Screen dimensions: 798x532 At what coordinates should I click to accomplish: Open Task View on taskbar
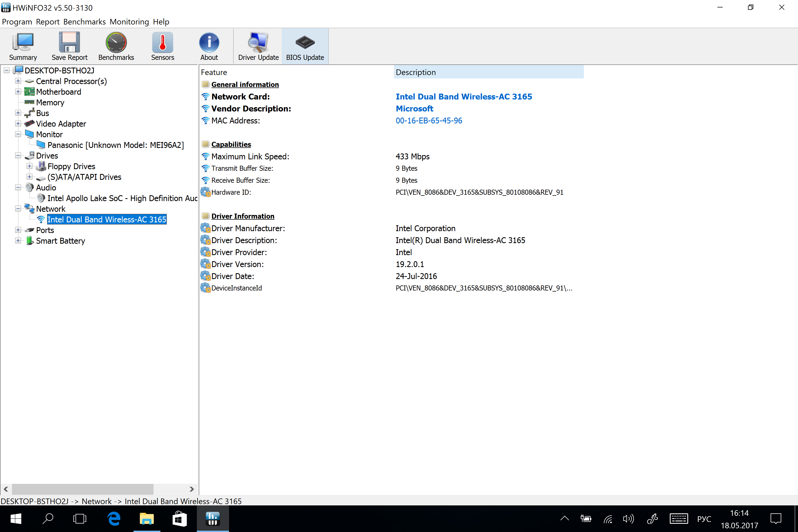coord(80,518)
